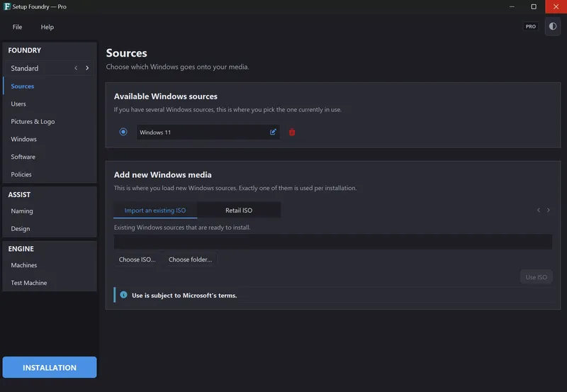The width and height of the screenshot is (567, 392).
Task: Select the Windows 11 source radio button
Action: tap(123, 132)
